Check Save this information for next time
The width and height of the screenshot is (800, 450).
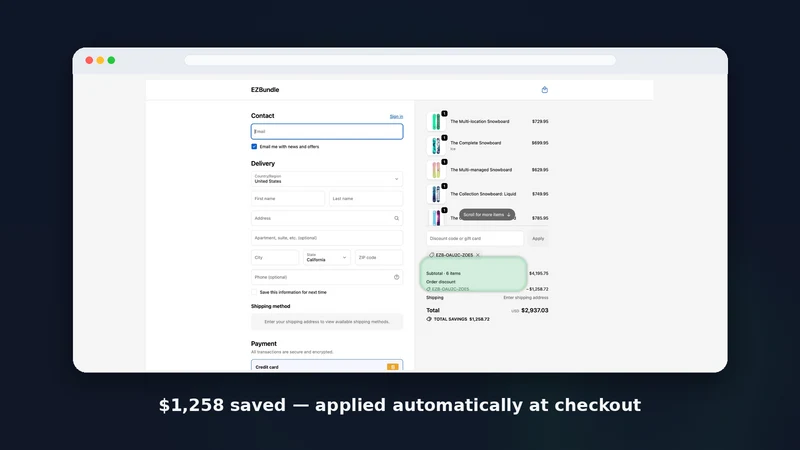pyautogui.click(x=254, y=292)
